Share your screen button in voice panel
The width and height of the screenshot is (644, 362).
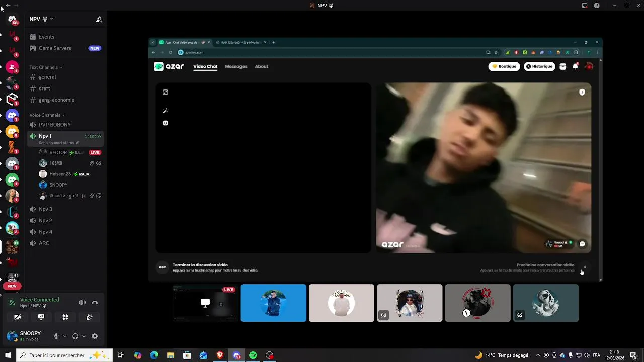(41, 317)
